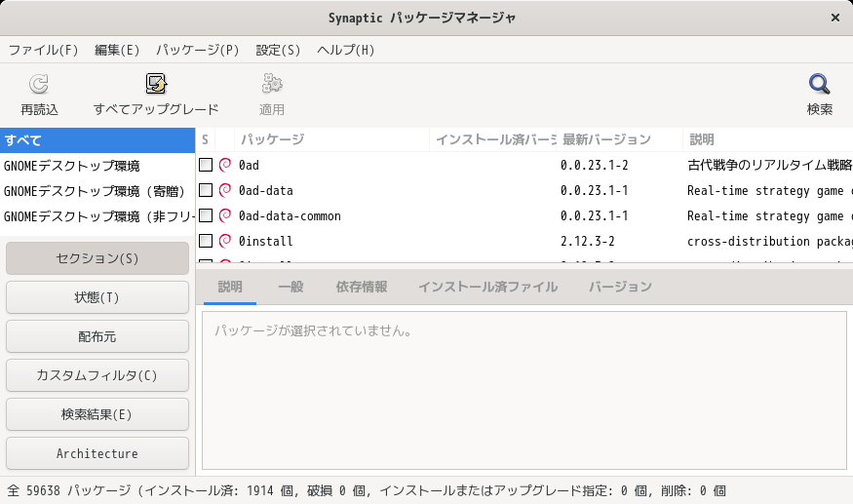This screenshot has width=853, height=504.
Task: Click Debian swirl icon beside 0install
Action: point(224,241)
